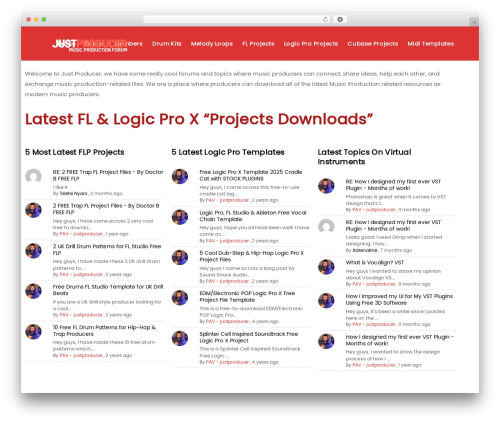
Task: Open Cubase Projects menu item
Action: (x=373, y=44)
